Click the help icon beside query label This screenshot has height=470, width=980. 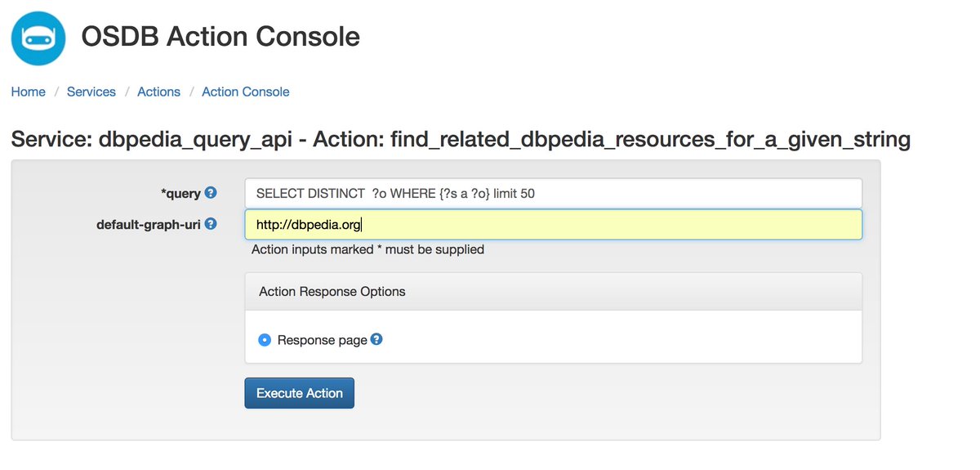(211, 193)
